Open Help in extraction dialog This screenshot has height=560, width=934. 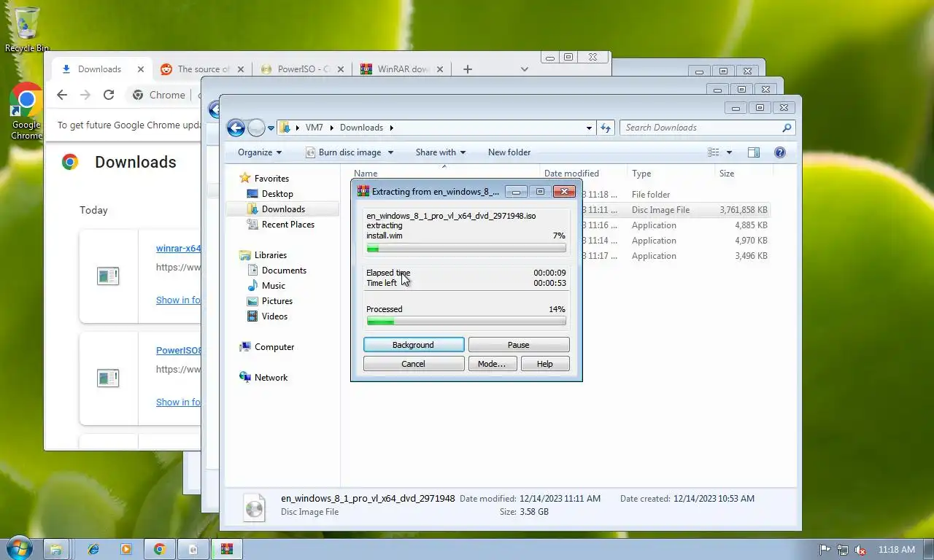click(x=545, y=364)
